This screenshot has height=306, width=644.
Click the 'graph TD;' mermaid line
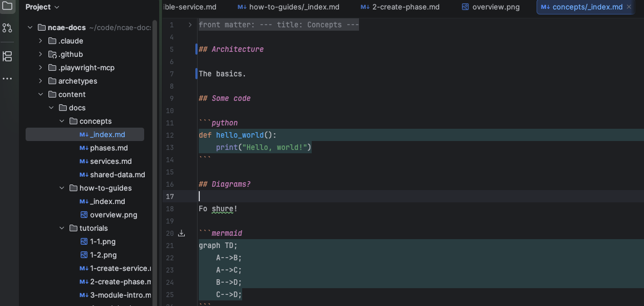(x=218, y=246)
